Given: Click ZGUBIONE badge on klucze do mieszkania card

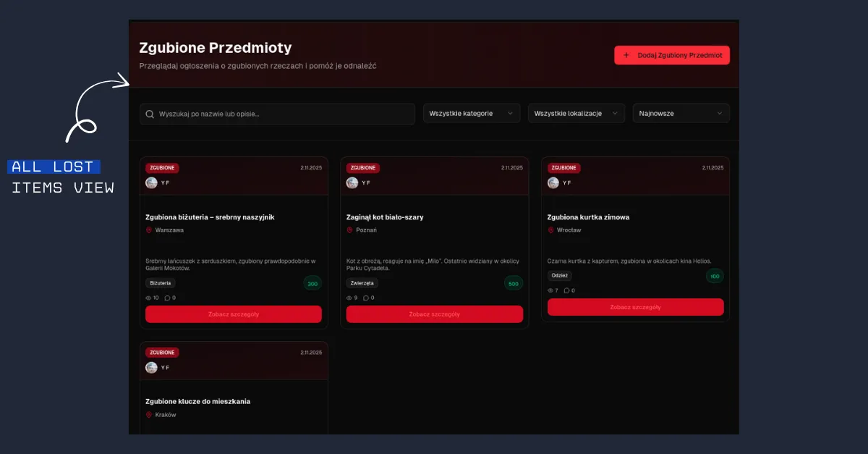Looking at the screenshot, I should click(162, 353).
